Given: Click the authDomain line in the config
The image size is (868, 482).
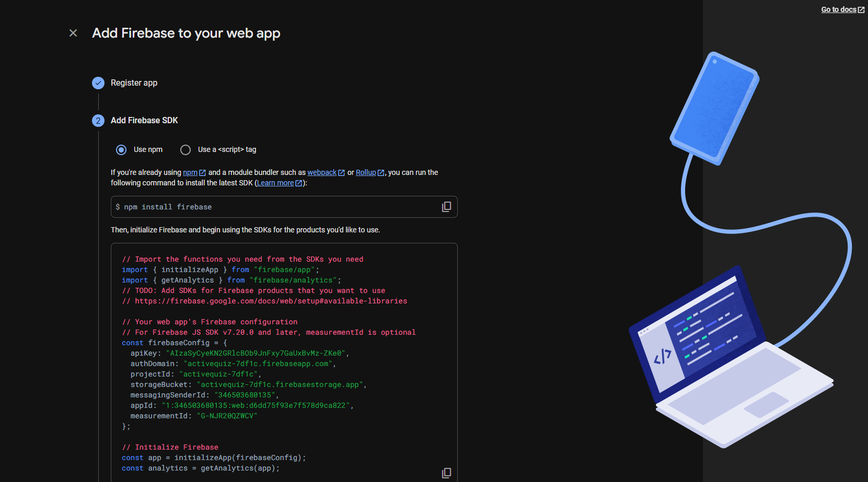Looking at the screenshot, I should [x=233, y=363].
